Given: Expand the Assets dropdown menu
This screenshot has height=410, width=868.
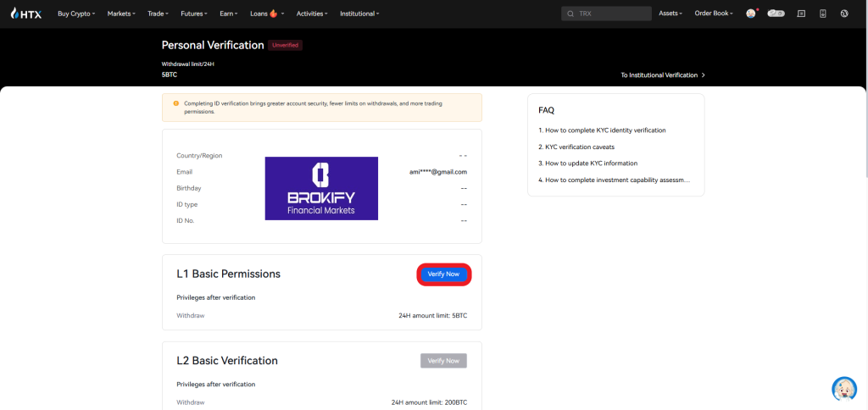Looking at the screenshot, I should (x=670, y=14).
